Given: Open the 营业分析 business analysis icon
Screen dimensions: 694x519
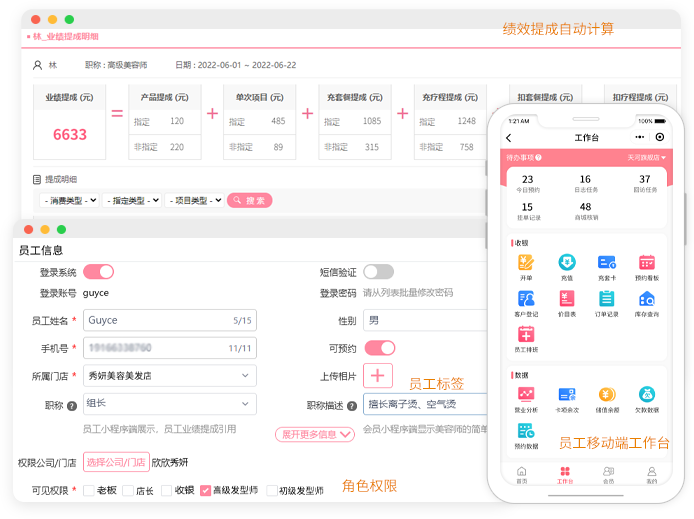Looking at the screenshot, I should point(526,394).
